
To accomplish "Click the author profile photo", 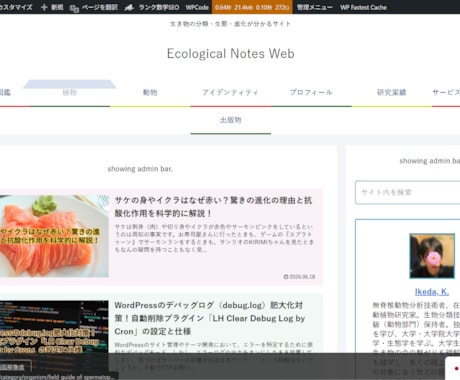I will pyautogui.click(x=432, y=256).
